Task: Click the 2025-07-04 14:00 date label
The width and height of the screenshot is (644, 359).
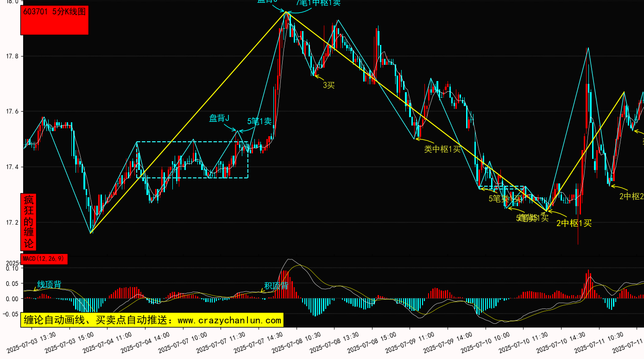Action: 145,342
